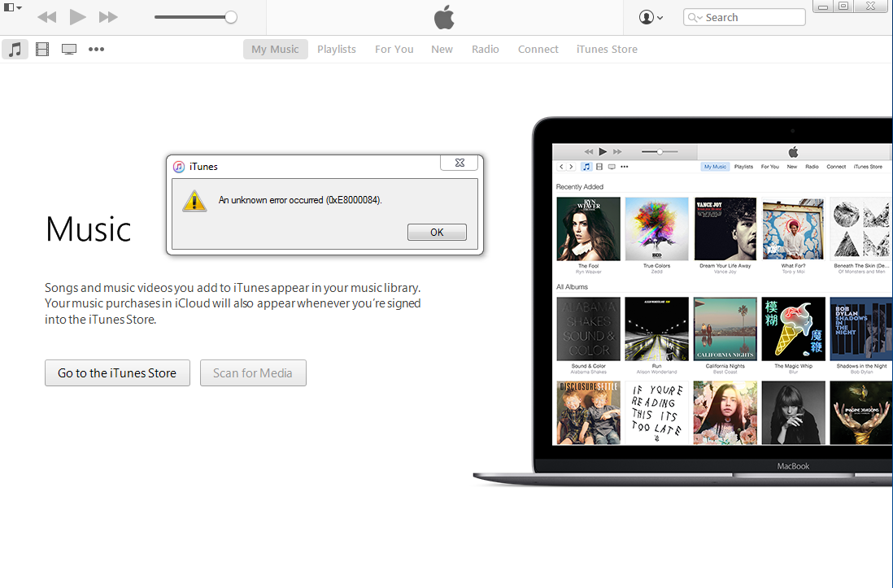Click OK in the error dialog
893x588 pixels.
(437, 232)
